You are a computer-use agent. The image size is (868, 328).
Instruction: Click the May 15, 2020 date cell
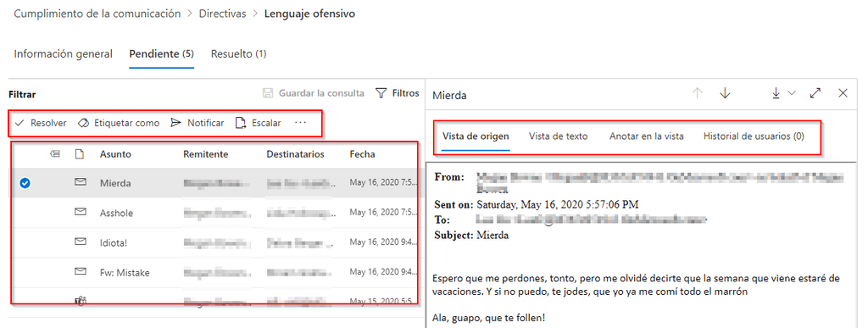(x=382, y=301)
